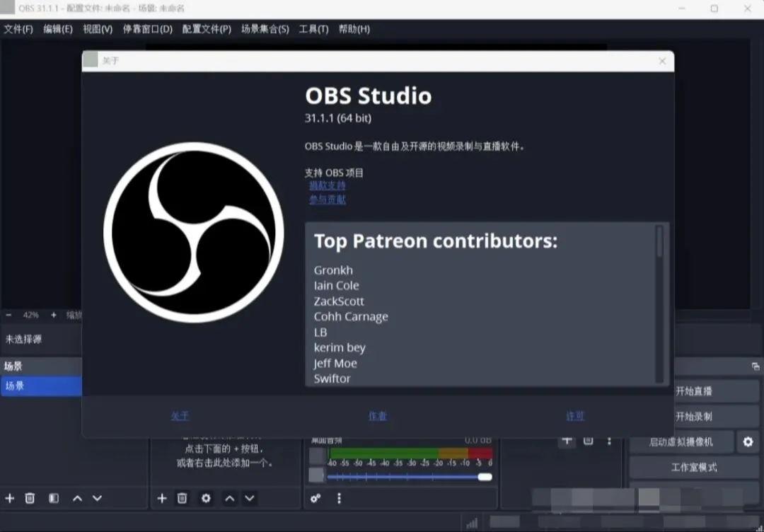The image size is (764, 532).
Task: Click contributor name LB
Action: pyautogui.click(x=320, y=332)
